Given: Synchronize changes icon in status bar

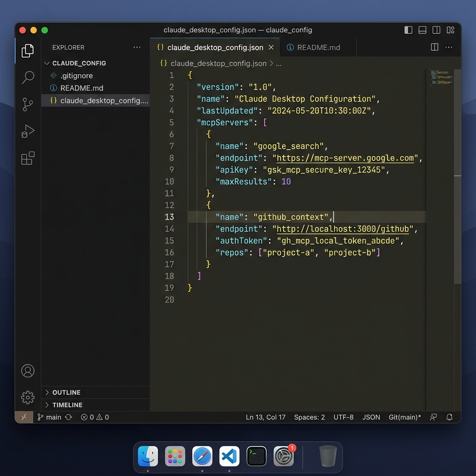Looking at the screenshot, I should 69,417.
